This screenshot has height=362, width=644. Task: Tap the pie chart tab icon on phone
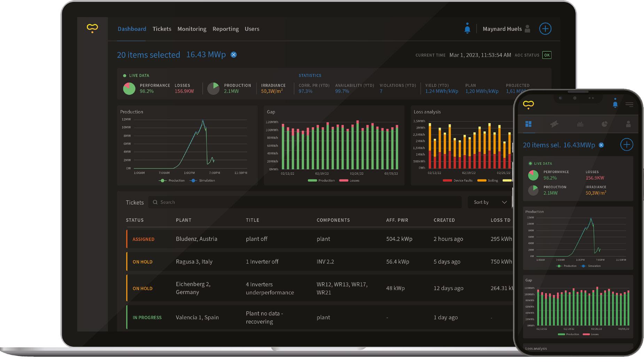(x=605, y=124)
